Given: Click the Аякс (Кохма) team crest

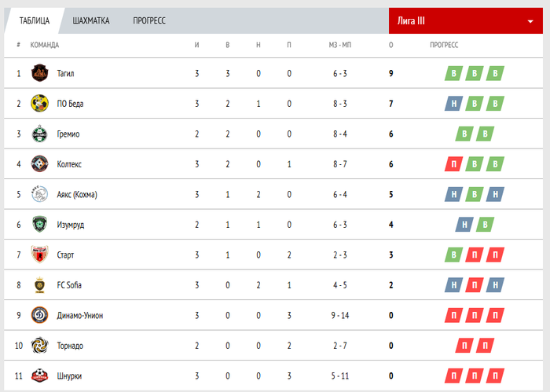Looking at the screenshot, I should [x=39, y=194].
